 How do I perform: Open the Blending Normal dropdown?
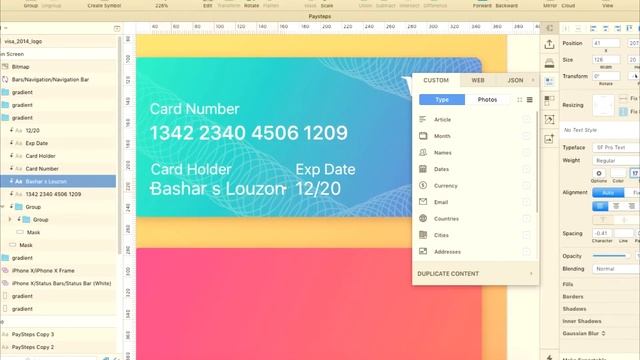click(x=616, y=269)
